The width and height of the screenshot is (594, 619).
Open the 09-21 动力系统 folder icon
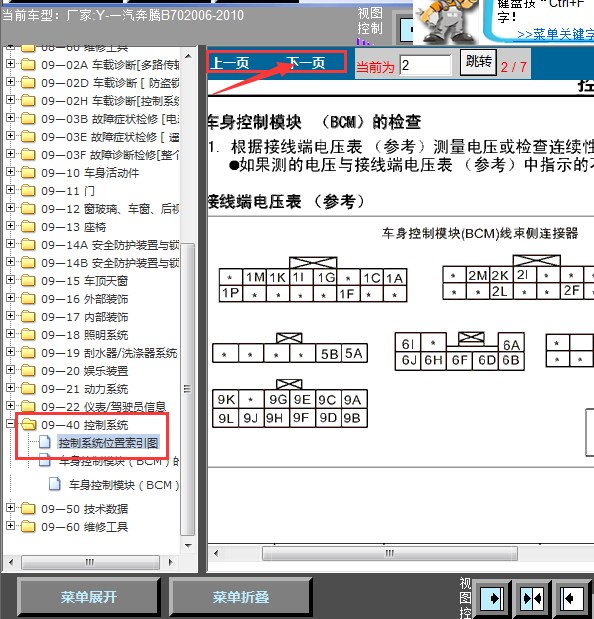click(28, 388)
